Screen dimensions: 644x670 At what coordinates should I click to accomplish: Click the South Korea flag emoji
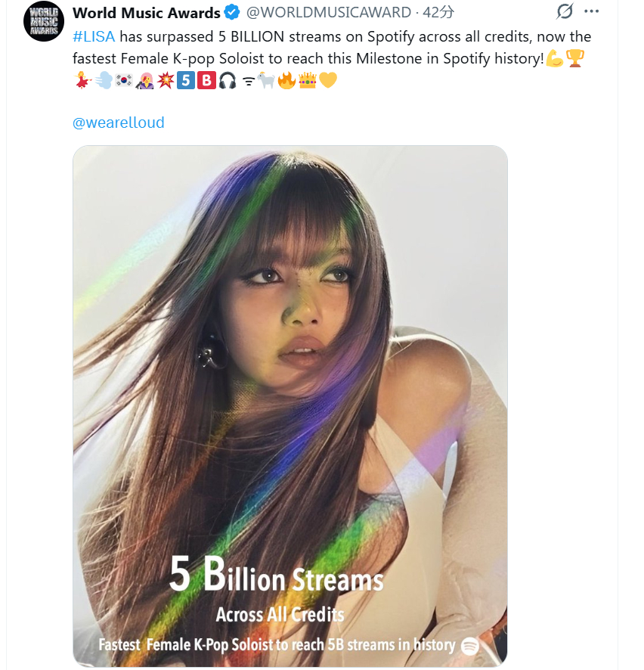(125, 80)
